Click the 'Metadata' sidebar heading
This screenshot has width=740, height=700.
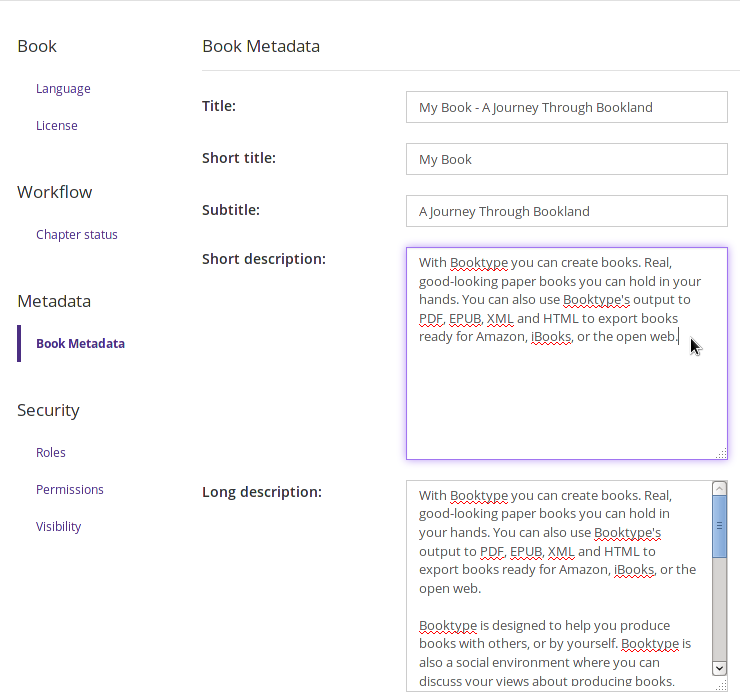[x=54, y=301]
